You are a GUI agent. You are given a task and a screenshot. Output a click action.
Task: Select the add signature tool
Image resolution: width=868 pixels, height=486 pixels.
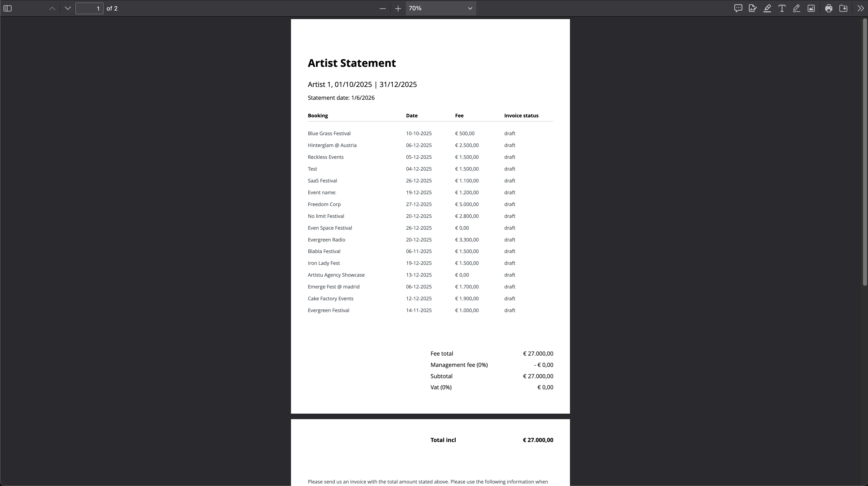point(752,9)
